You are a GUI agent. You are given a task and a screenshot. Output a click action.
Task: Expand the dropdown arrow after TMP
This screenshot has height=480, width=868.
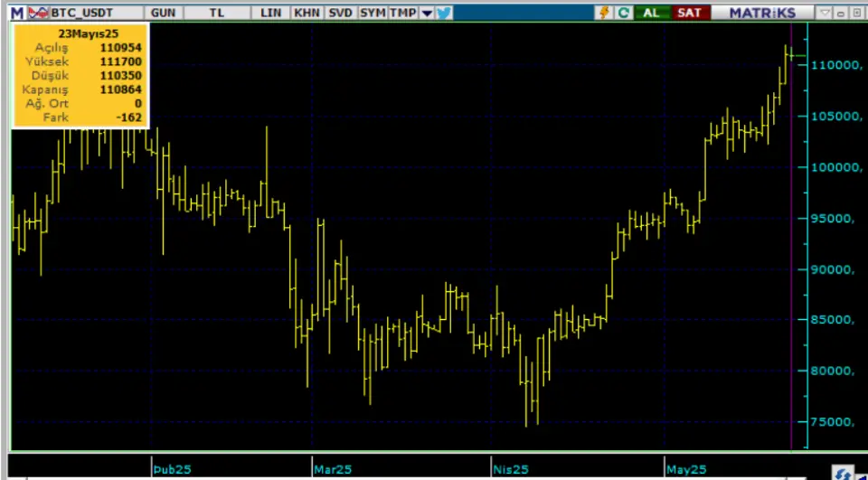coord(427,13)
